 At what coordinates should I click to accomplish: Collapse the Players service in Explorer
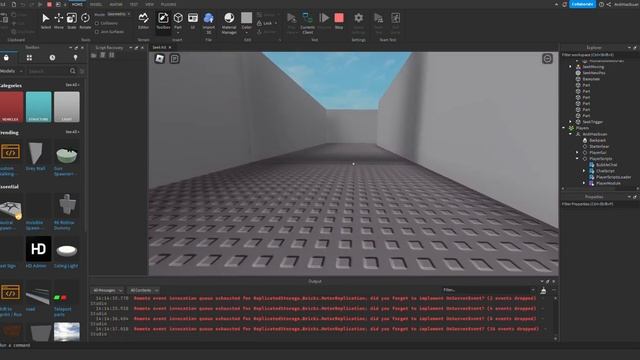564,128
